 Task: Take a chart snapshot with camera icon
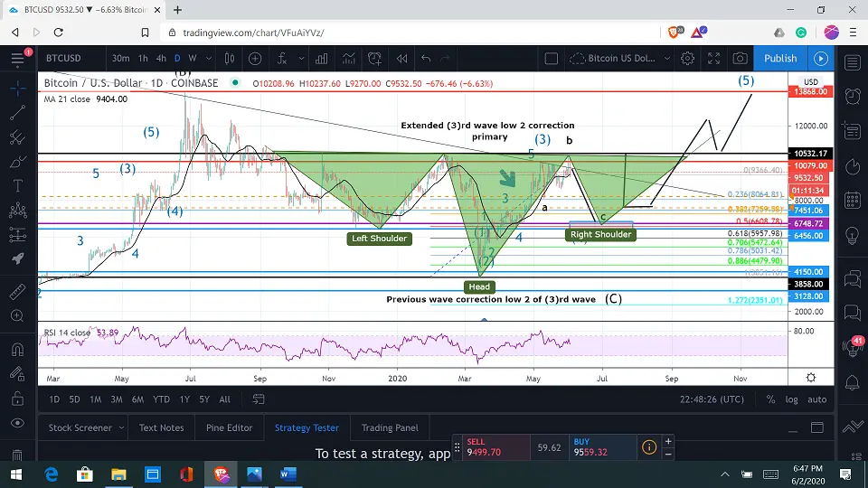tap(741, 59)
